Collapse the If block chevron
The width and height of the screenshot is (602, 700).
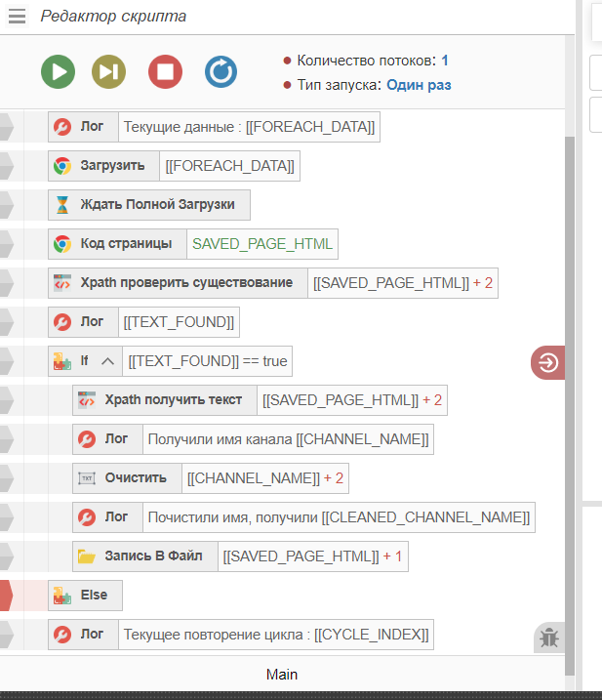pos(107,361)
